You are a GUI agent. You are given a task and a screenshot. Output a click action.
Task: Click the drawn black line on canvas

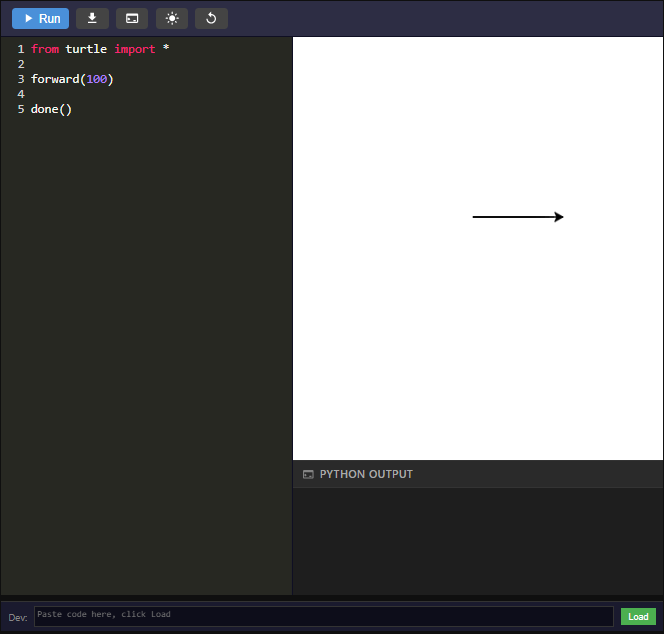pyautogui.click(x=512, y=217)
